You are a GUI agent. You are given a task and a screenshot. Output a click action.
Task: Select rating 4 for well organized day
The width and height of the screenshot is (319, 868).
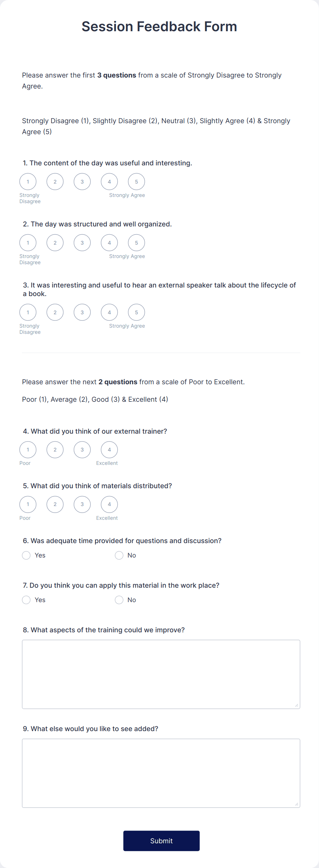point(109,243)
